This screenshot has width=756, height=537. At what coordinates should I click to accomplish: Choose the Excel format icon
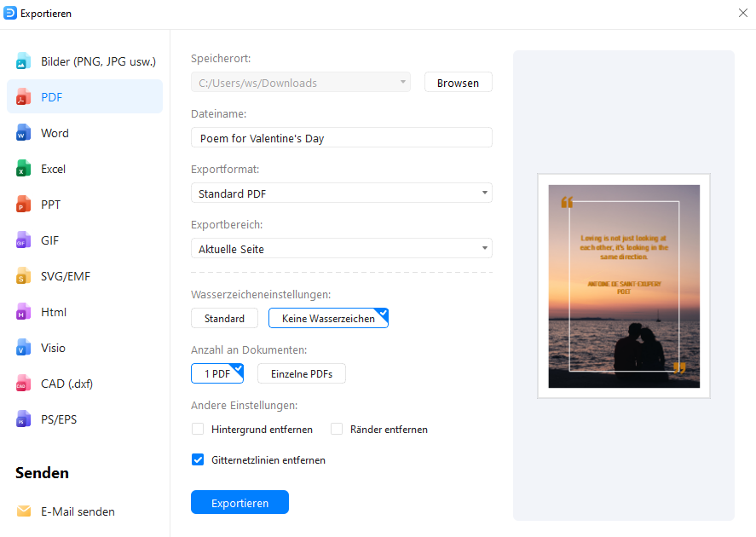click(24, 169)
